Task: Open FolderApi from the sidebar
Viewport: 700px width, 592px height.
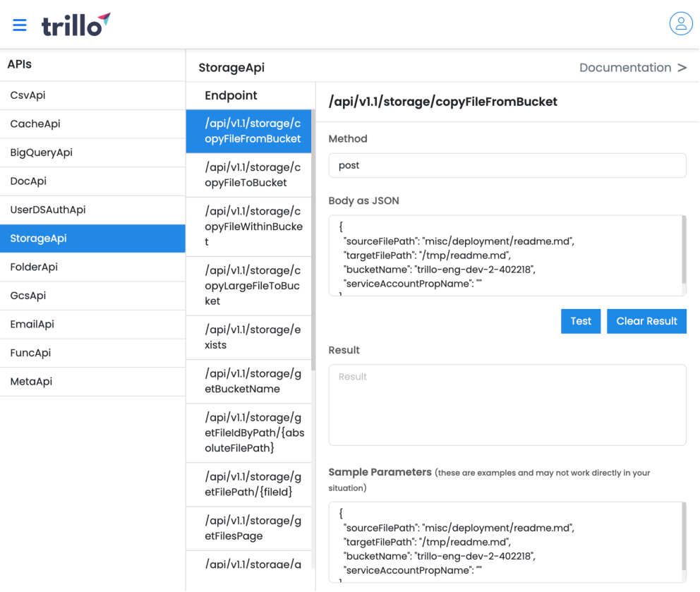Action: (93, 267)
